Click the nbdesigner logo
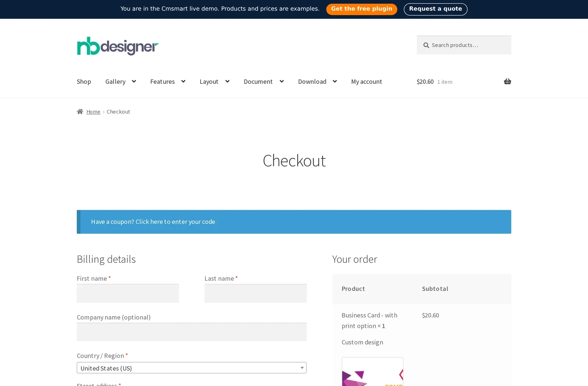The height and width of the screenshot is (386, 588). pos(118,46)
